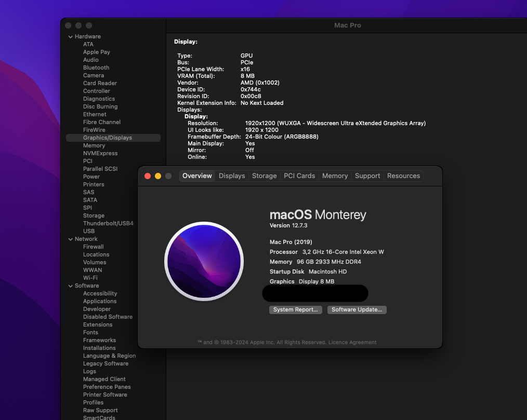The image size is (527, 420).
Task: Switch to PCI Cards tab
Action: point(299,176)
